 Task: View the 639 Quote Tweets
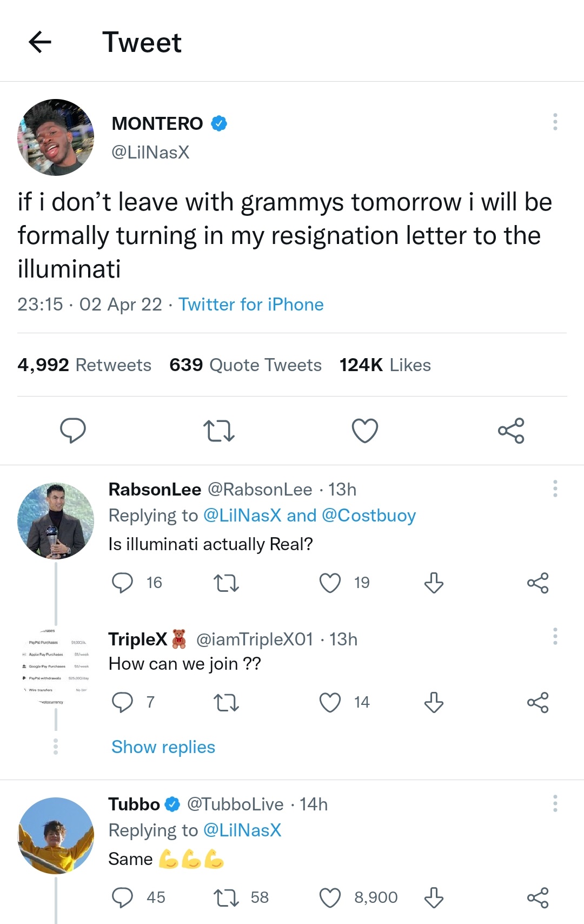pyautogui.click(x=245, y=365)
